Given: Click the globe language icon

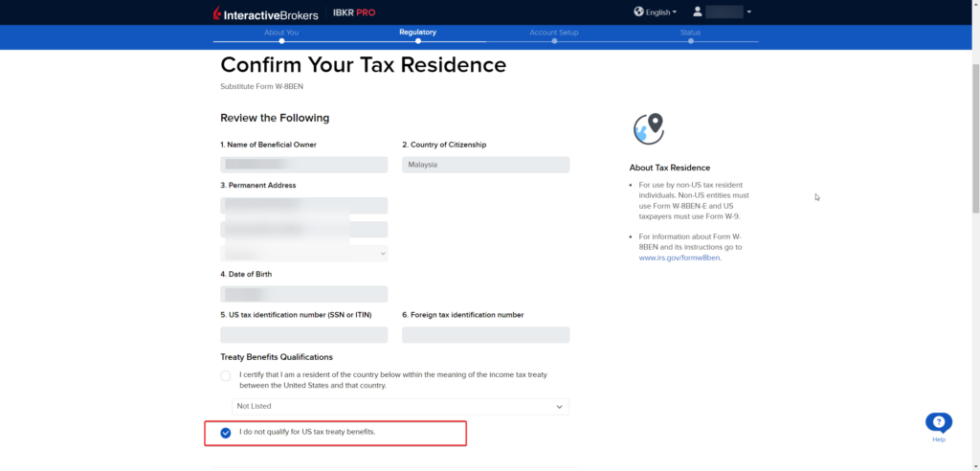Looking at the screenshot, I should (639, 12).
